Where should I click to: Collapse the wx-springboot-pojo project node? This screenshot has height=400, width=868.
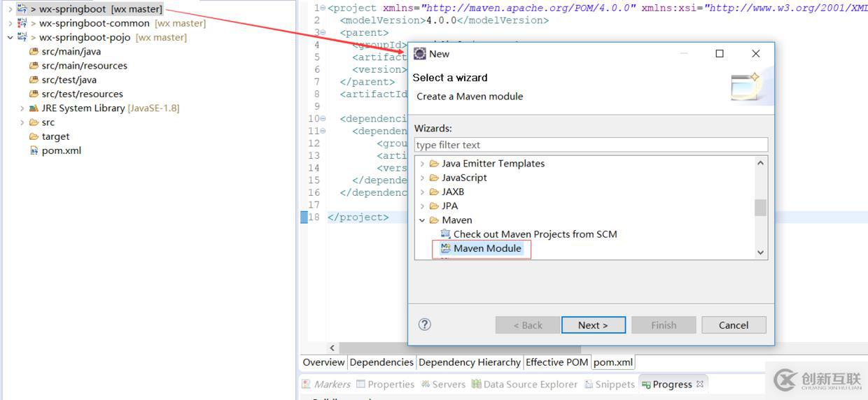[10, 37]
